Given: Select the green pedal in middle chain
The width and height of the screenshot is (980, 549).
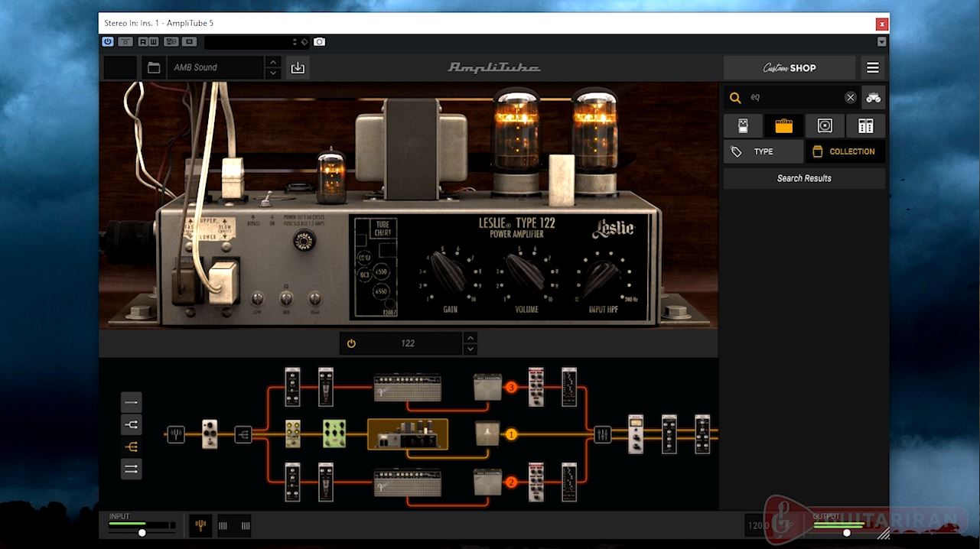Looking at the screenshot, I should pos(335,434).
